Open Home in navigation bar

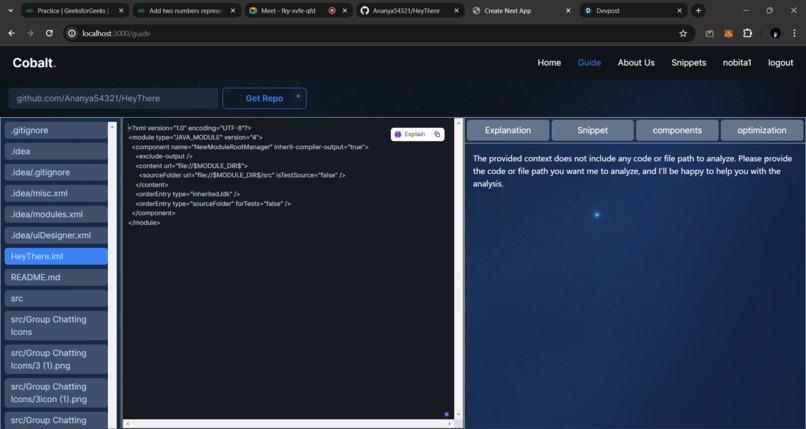(x=549, y=63)
